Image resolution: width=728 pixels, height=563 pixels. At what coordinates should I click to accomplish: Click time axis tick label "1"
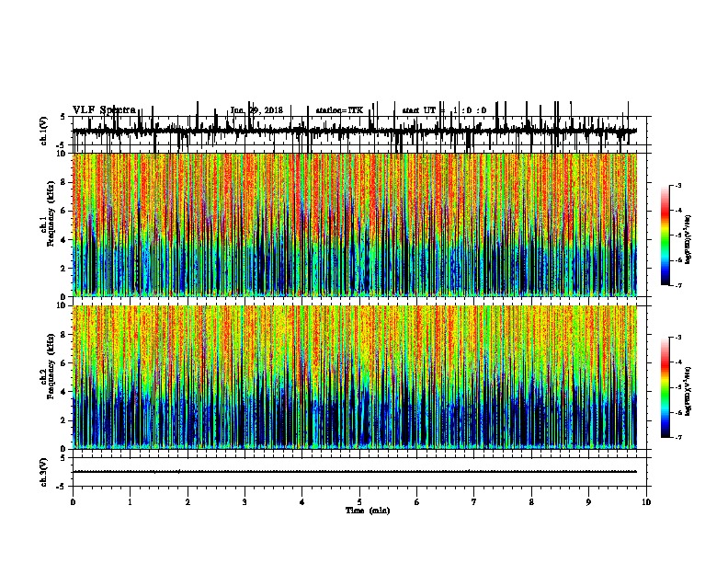point(130,502)
